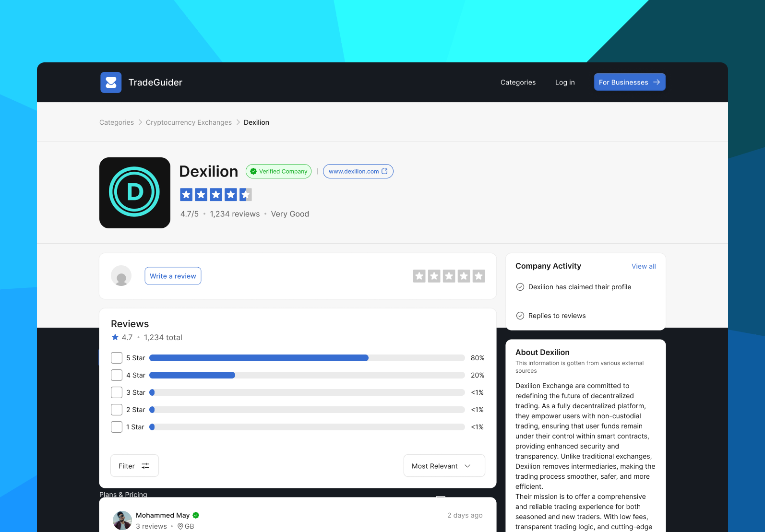The image size is (765, 532).
Task: Check the 3 Star filter checkbox
Action: pyautogui.click(x=117, y=392)
